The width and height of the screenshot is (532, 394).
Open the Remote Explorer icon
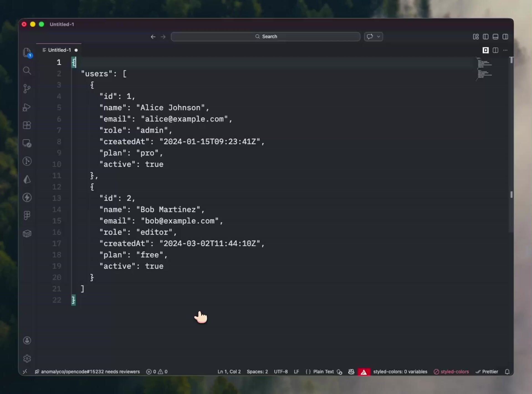tap(27, 143)
